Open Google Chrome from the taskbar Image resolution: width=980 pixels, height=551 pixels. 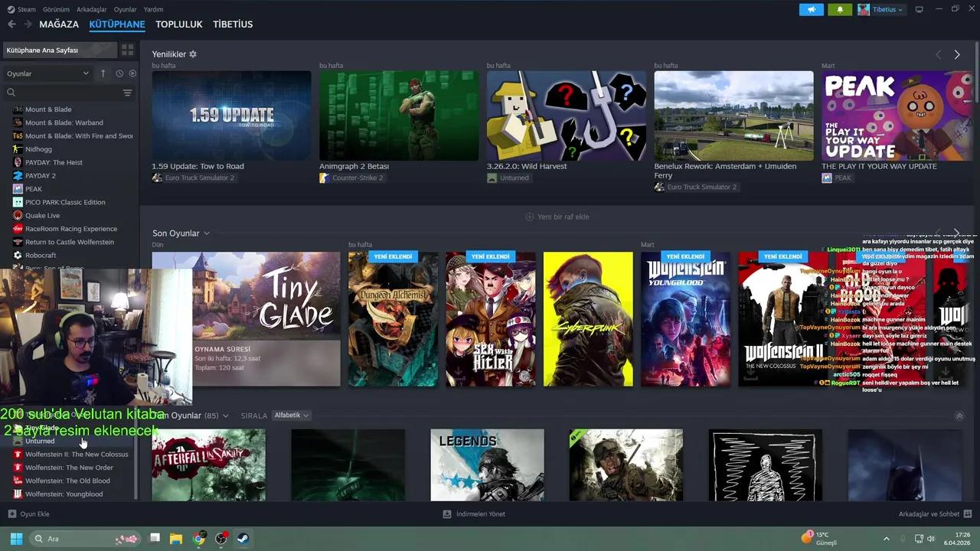pos(199,539)
